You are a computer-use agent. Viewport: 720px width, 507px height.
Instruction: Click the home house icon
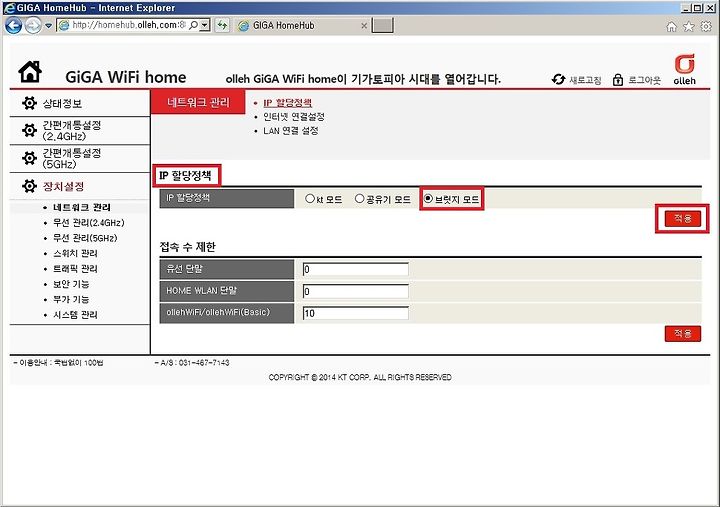click(x=30, y=72)
